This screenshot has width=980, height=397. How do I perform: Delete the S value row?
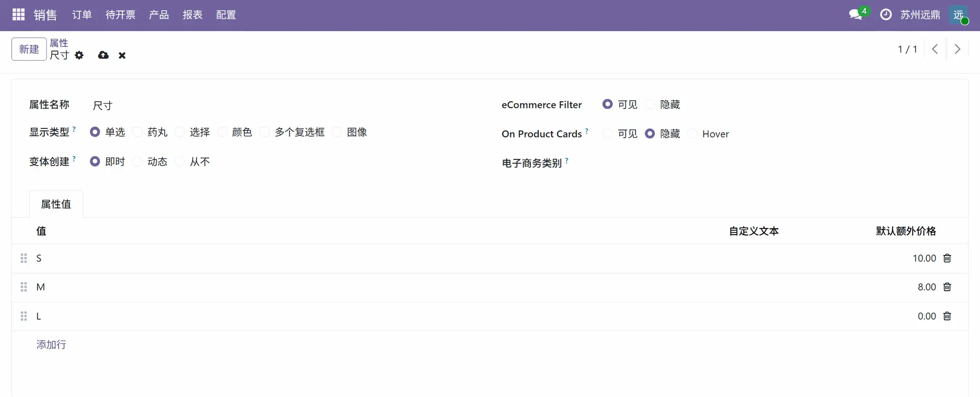(x=947, y=258)
